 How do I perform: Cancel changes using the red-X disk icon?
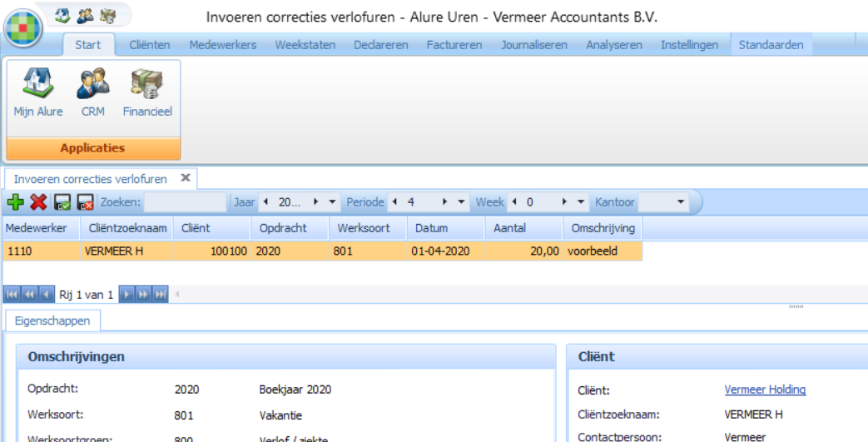[x=85, y=202]
